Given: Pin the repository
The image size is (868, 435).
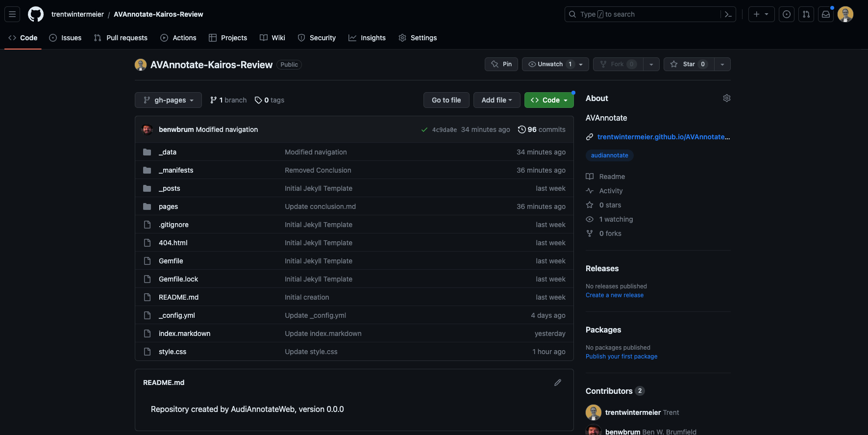Looking at the screenshot, I should [x=501, y=64].
